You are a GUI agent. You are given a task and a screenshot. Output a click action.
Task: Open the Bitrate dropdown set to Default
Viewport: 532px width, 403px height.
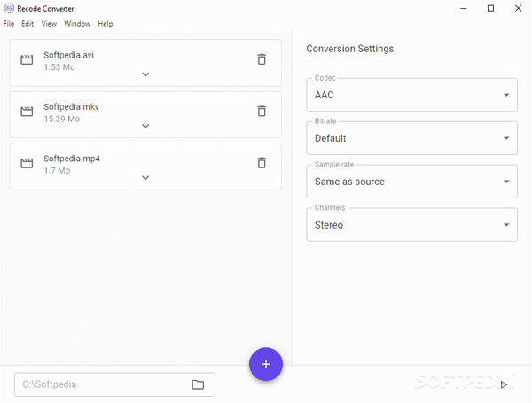tap(412, 138)
